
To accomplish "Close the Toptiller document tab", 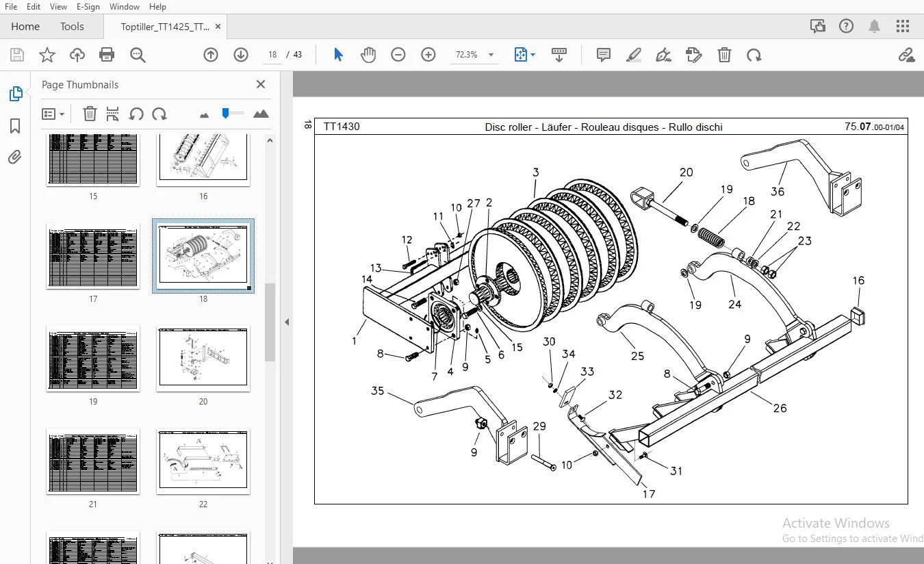I will click(218, 27).
